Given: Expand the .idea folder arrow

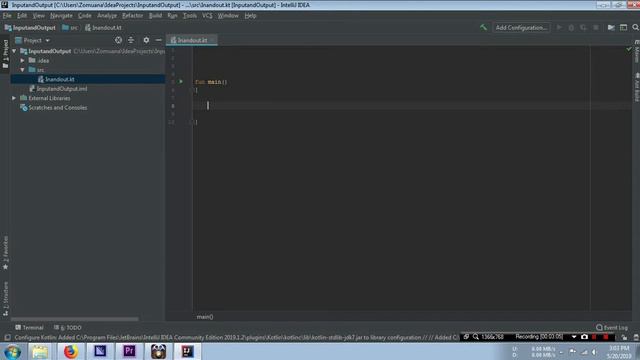Looking at the screenshot, I should [23, 60].
